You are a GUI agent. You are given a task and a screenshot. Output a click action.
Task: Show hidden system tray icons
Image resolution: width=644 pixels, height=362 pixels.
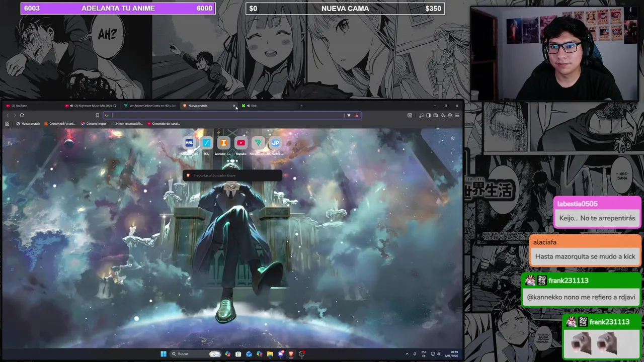click(407, 354)
